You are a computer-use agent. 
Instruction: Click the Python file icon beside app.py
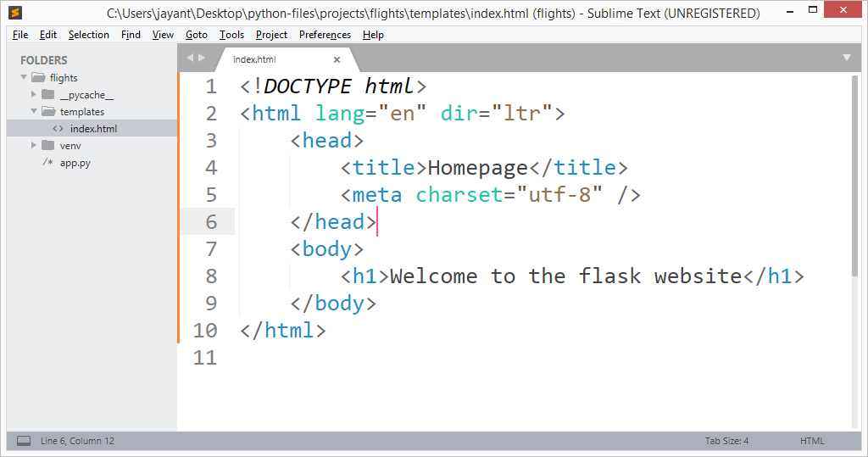point(48,162)
